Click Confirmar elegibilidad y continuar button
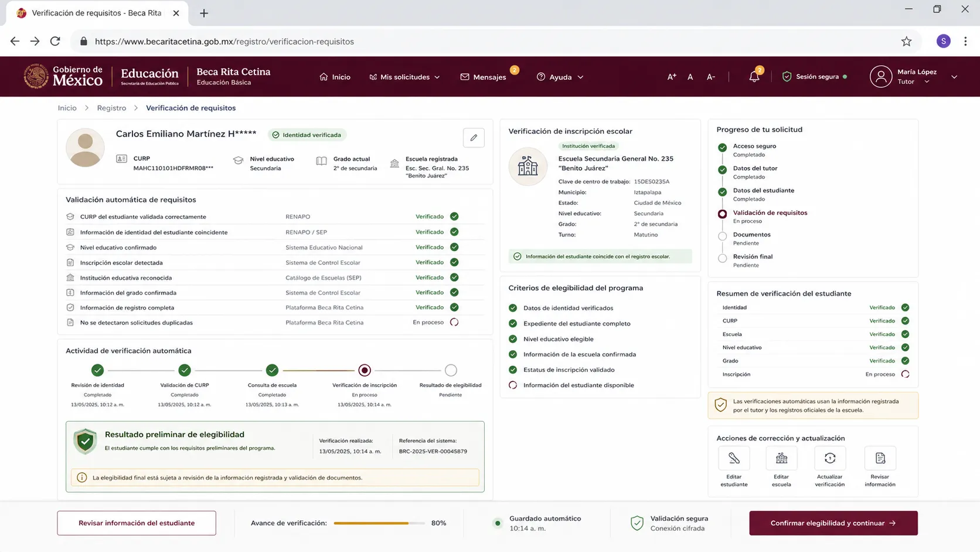 (833, 523)
